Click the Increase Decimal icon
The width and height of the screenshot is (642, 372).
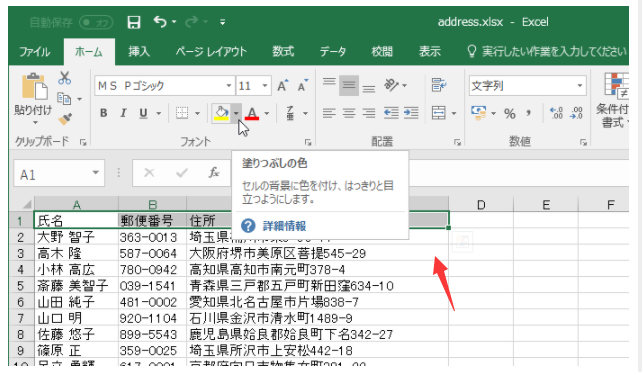tap(556, 113)
